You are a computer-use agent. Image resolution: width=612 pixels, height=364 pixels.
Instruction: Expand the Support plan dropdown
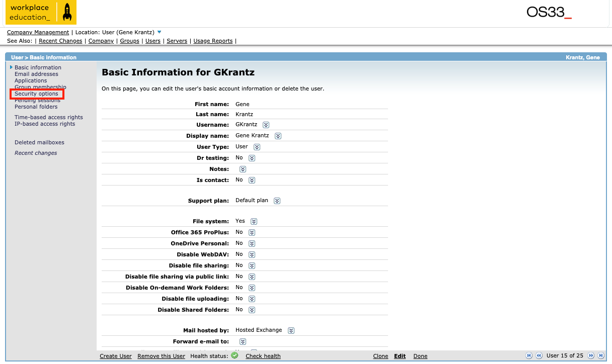point(277,201)
